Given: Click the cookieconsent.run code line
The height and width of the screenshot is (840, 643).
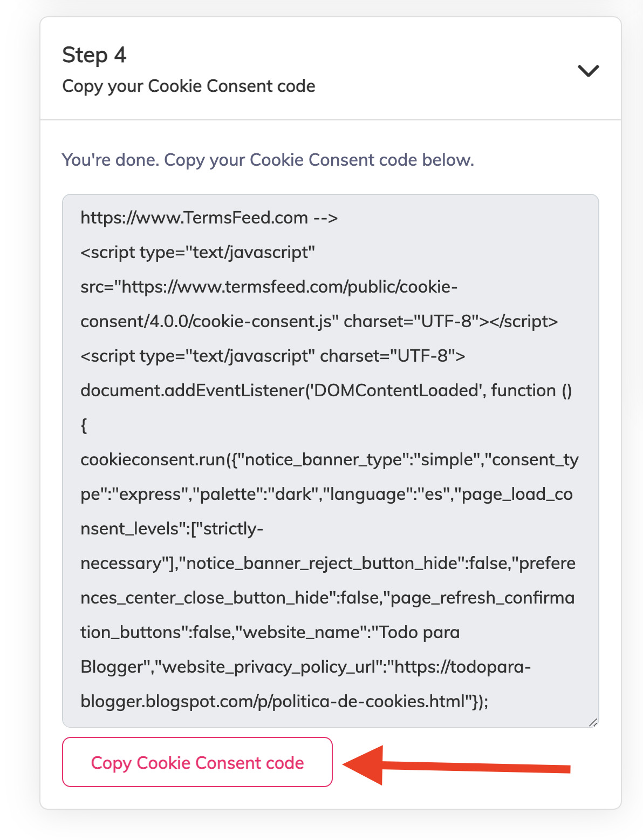Looking at the screenshot, I should click(x=329, y=459).
